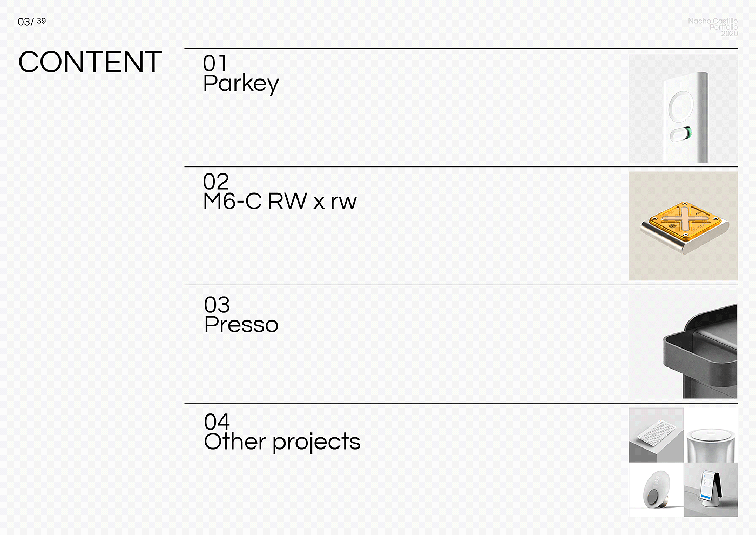Open the white cylindrical container thumbnail

[711, 435]
